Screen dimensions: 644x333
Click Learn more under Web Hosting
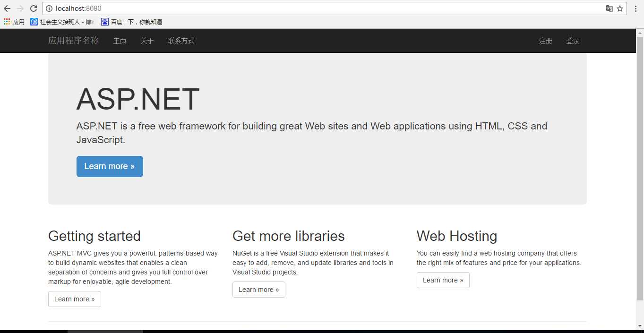point(443,280)
